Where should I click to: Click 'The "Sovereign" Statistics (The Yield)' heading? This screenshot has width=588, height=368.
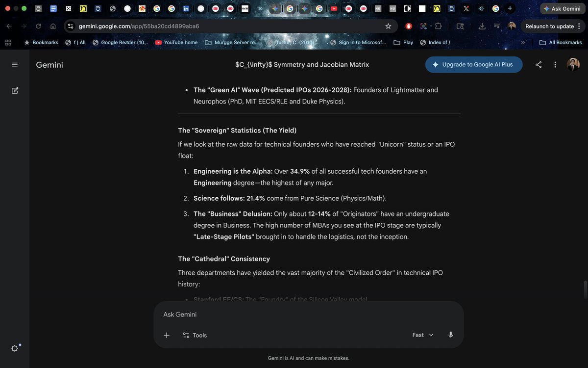tap(237, 131)
